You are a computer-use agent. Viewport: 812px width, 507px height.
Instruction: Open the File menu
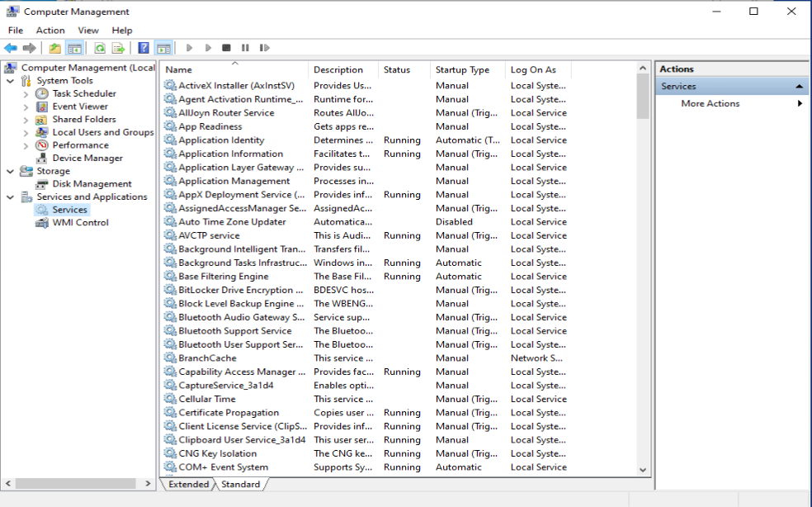pyautogui.click(x=16, y=30)
